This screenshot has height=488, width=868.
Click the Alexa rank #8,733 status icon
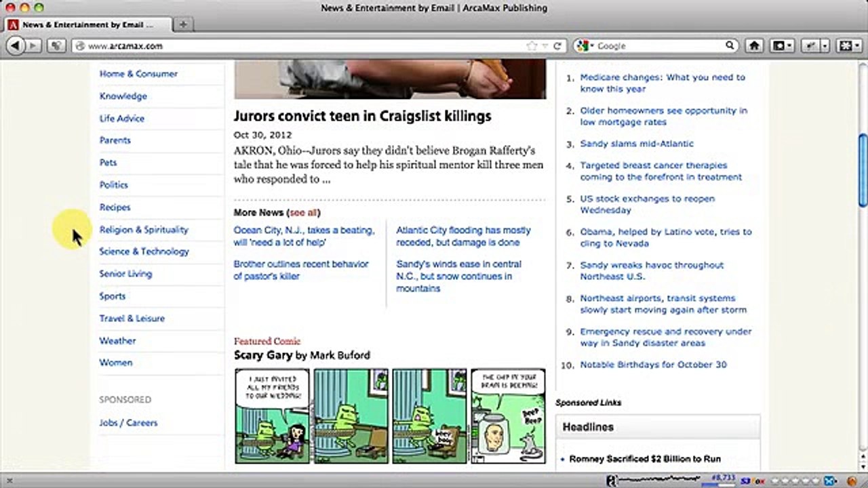pos(722,479)
